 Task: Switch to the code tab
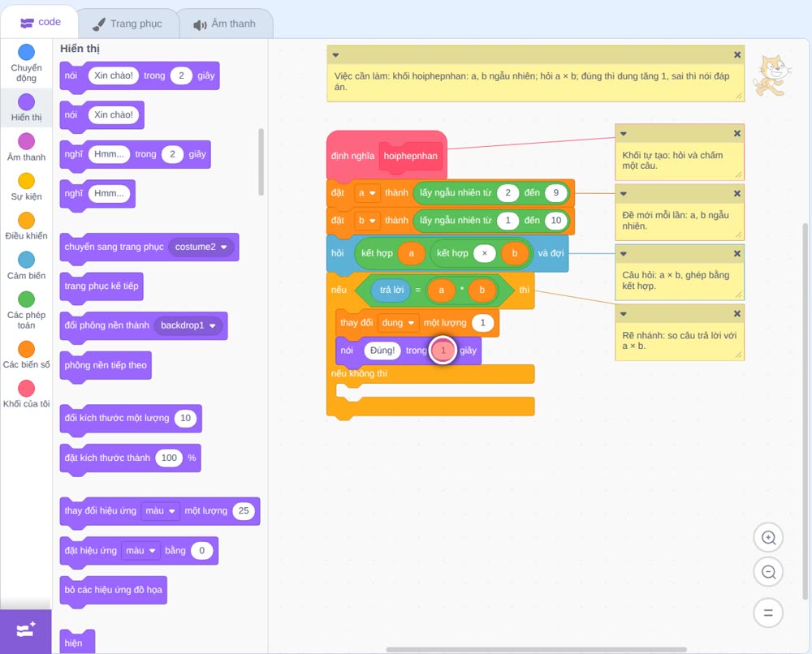pyautogui.click(x=40, y=22)
